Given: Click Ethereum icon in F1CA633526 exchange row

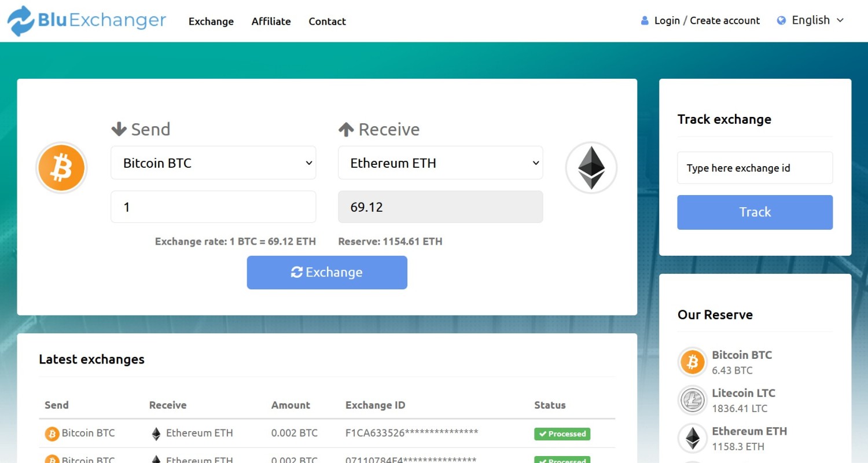Looking at the screenshot, I should (156, 433).
